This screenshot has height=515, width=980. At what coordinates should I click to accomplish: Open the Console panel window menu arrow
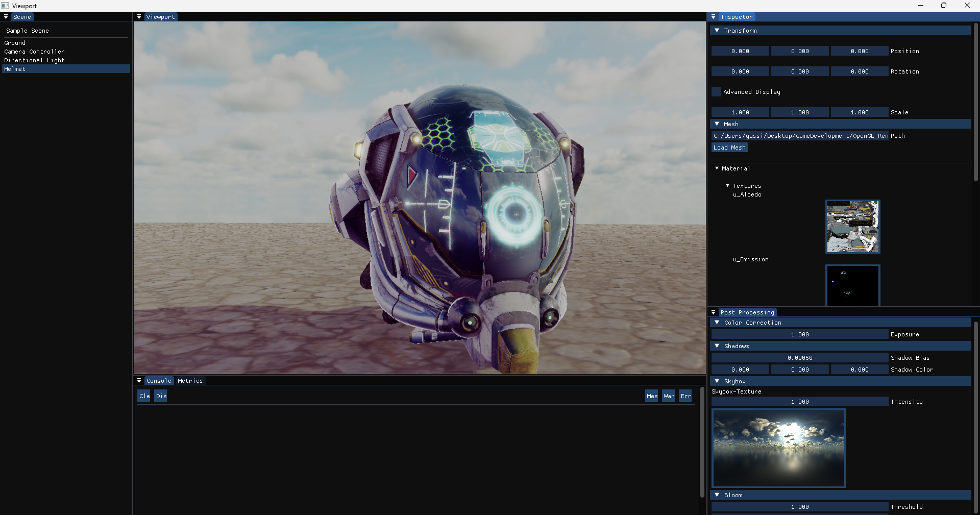click(x=139, y=381)
